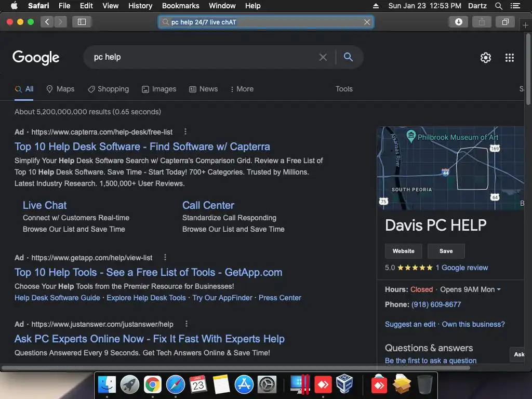
Task: Toggle the Safari sidebar button
Action: pyautogui.click(x=82, y=22)
